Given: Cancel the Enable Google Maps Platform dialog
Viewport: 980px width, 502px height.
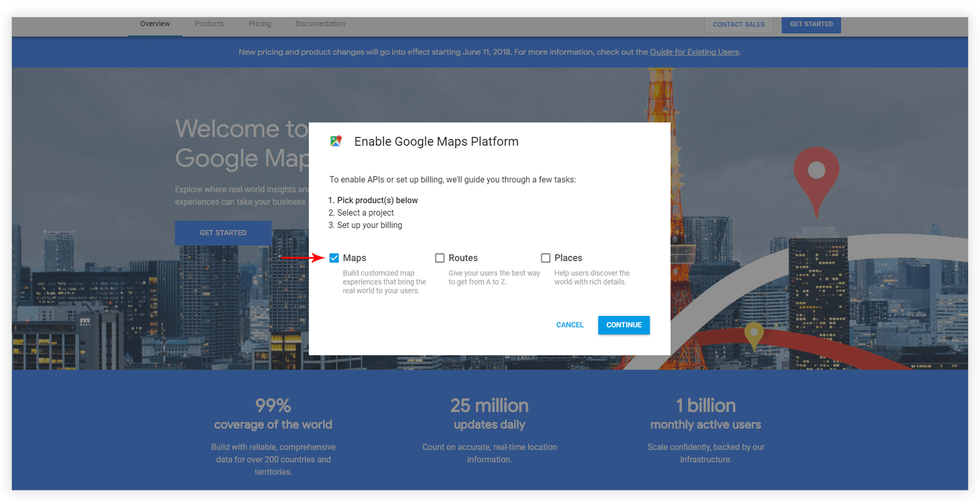Looking at the screenshot, I should pos(570,325).
